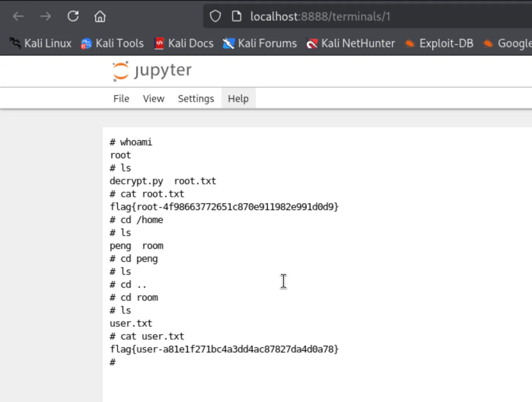Open the Settings menu

(x=196, y=99)
